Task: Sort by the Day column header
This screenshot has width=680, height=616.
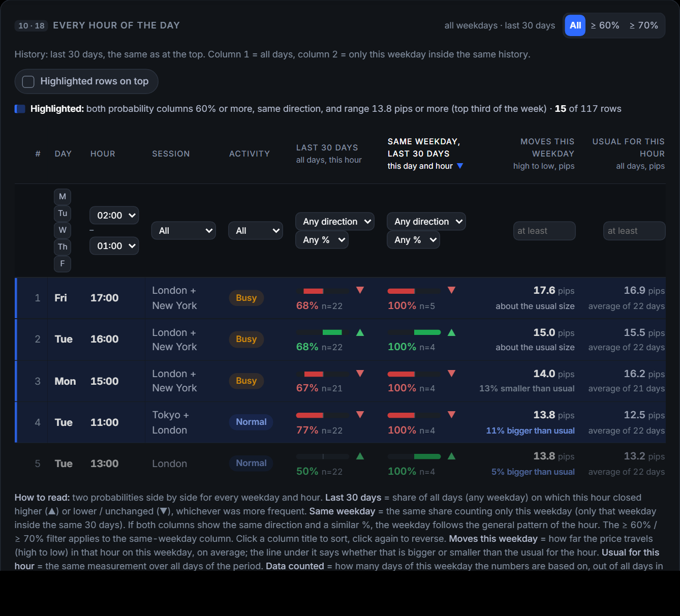Action: pyautogui.click(x=63, y=153)
